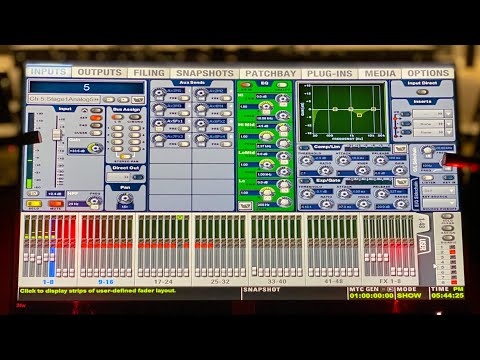The image size is (480, 360).
Task: Select the 17-24 fader bank
Action: coord(163,282)
